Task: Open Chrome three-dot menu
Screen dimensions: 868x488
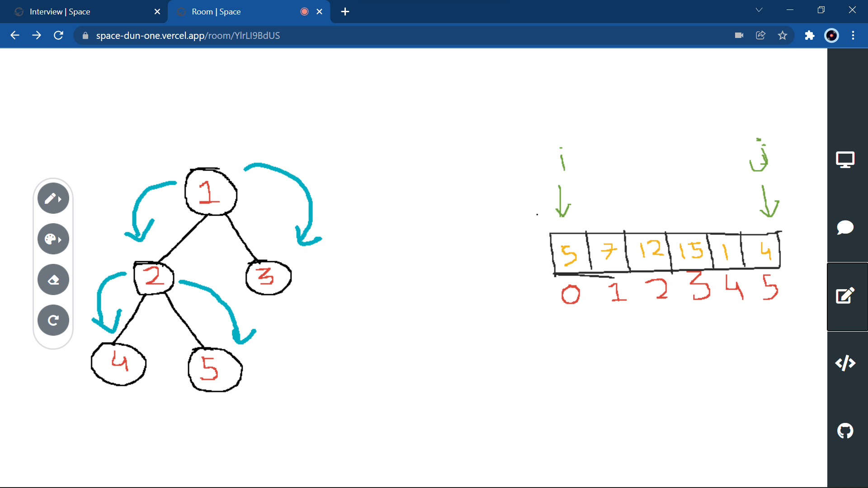Action: pyautogui.click(x=853, y=35)
